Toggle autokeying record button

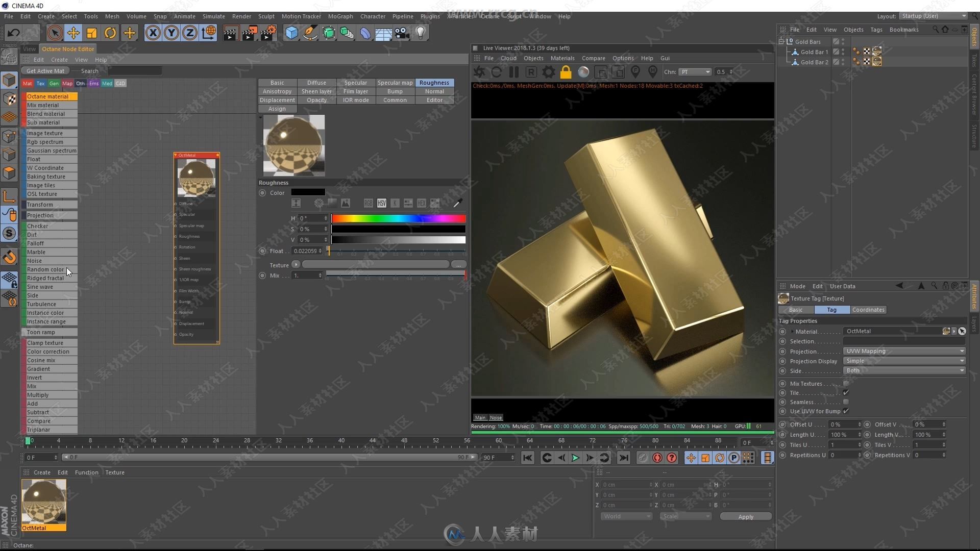point(657,458)
